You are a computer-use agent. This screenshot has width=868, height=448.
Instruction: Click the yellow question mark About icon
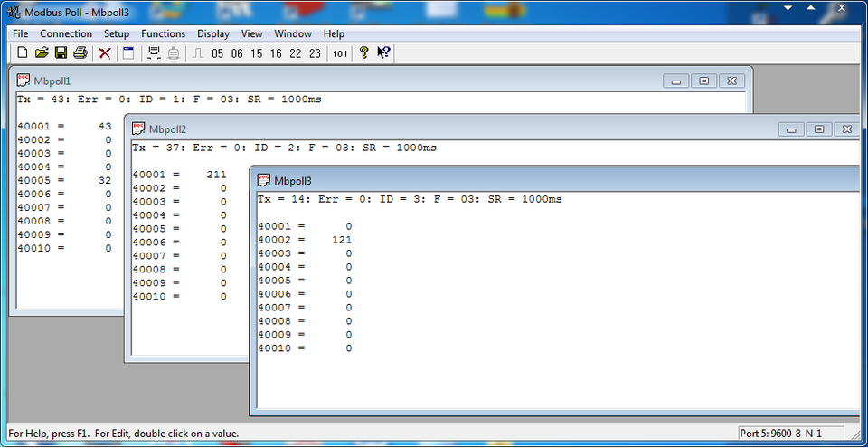point(363,53)
